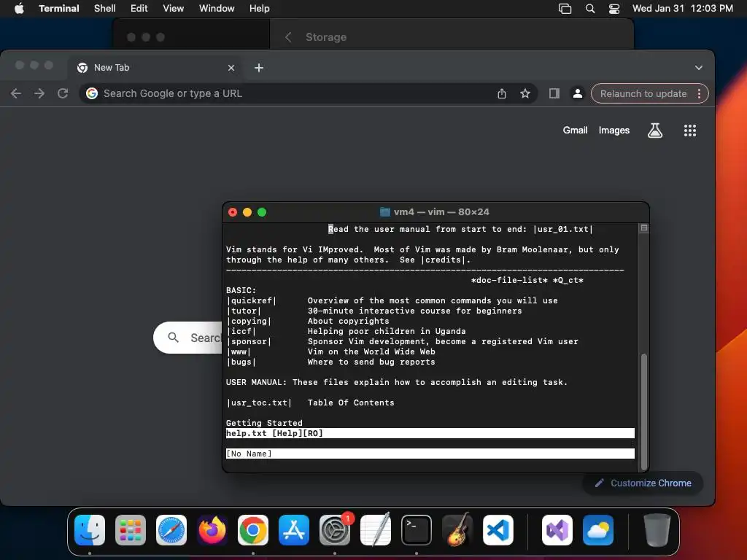This screenshot has height=560, width=747.
Task: Open the Help menu
Action: point(259,9)
